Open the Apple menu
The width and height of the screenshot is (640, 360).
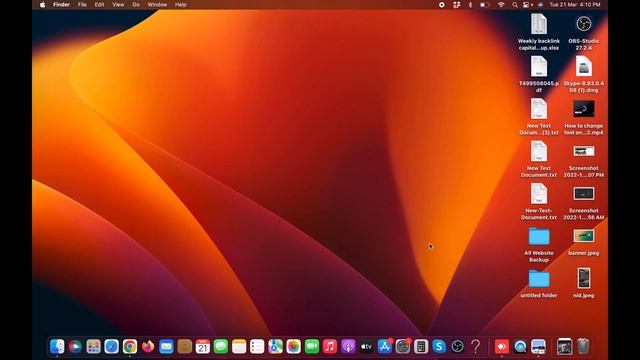[42, 5]
